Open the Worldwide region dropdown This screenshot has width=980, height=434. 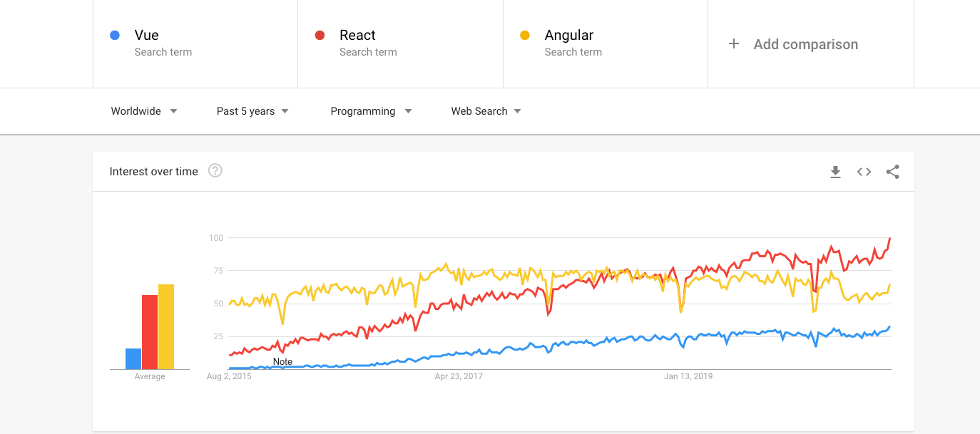[x=144, y=111]
